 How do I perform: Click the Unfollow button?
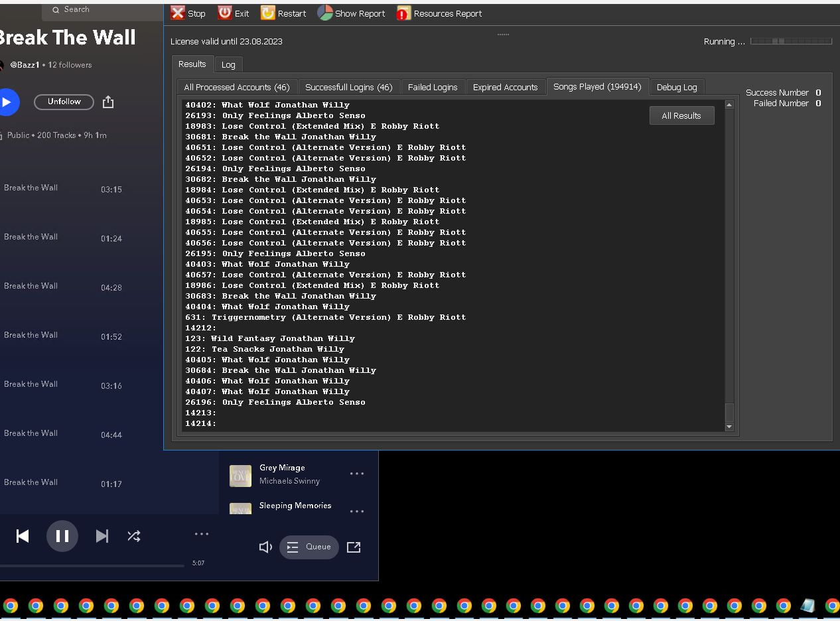[64, 102]
